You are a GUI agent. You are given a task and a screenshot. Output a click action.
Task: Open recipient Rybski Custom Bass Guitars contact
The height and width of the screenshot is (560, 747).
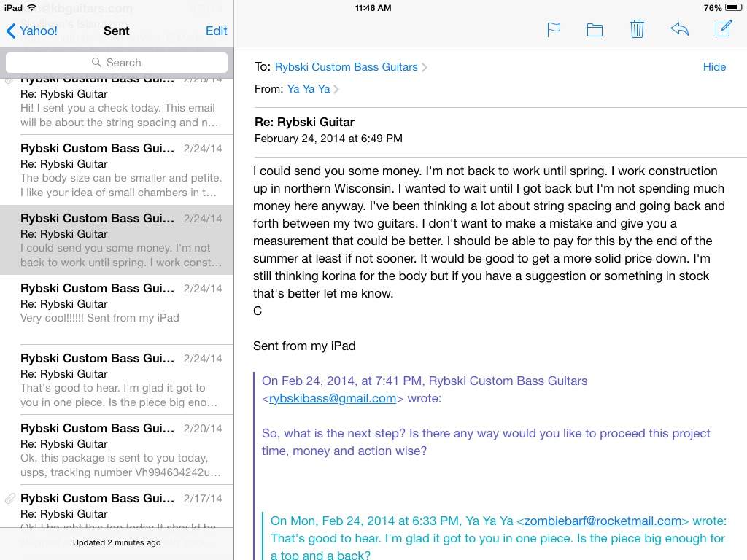(346, 67)
